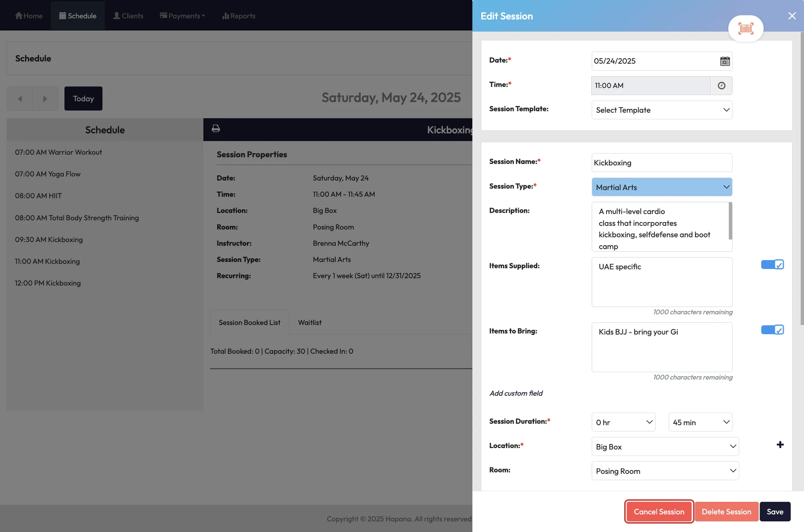Click the time picker clock icon
The image size is (804, 532).
[721, 86]
